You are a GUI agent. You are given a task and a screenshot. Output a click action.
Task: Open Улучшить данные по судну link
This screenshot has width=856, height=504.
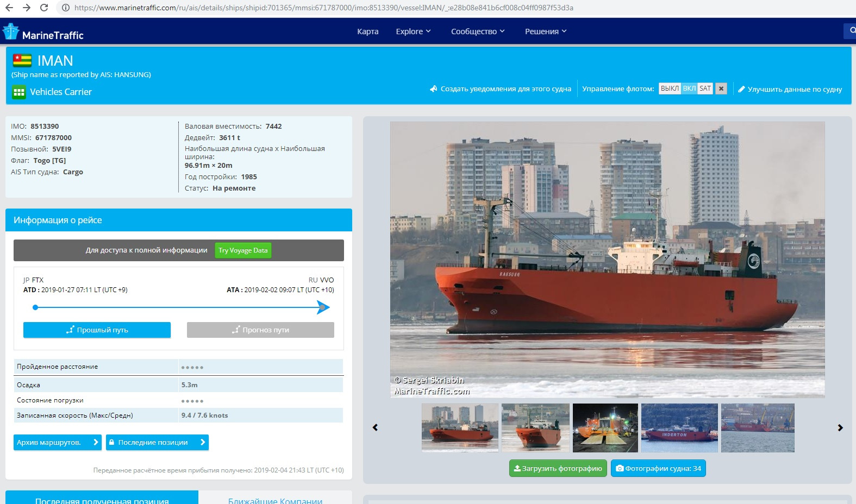[790, 89]
